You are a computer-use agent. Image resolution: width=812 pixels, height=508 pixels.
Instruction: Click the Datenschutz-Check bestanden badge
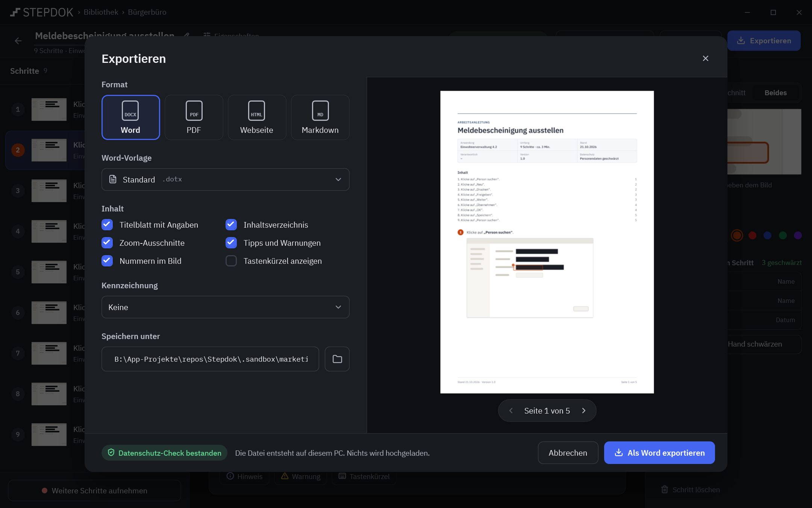pos(164,453)
